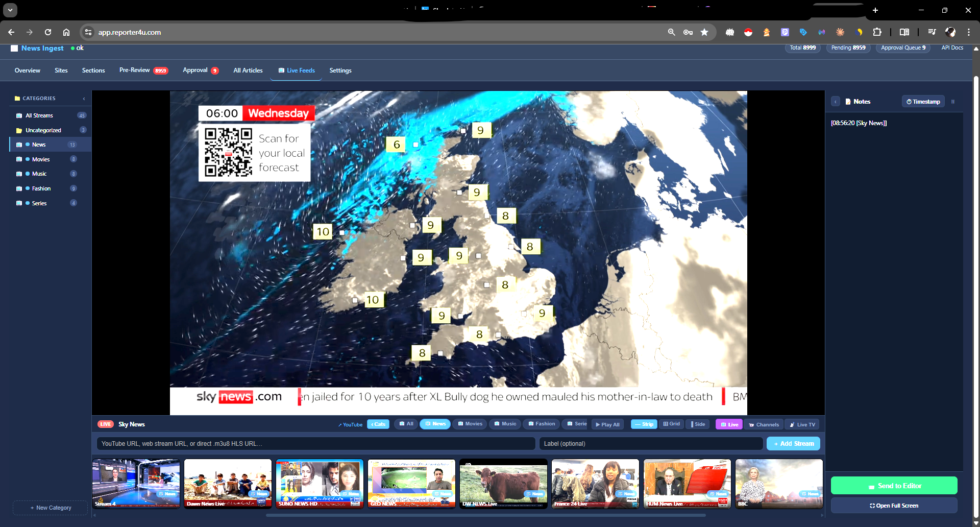The image size is (980, 527).
Task: Open the saved passwords key icon
Action: (688, 32)
